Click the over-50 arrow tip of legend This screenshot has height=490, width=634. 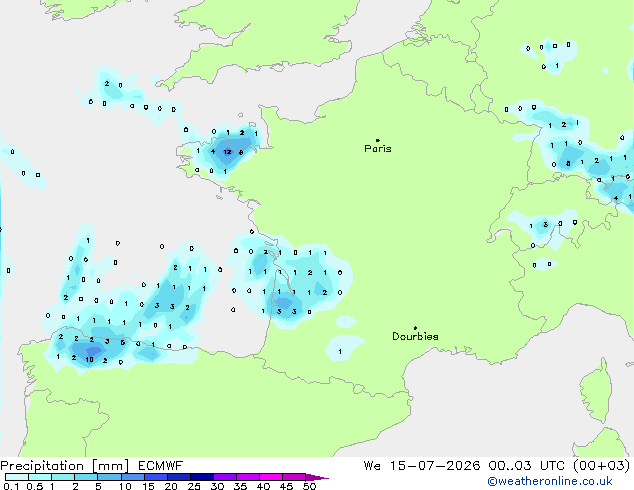(317, 477)
